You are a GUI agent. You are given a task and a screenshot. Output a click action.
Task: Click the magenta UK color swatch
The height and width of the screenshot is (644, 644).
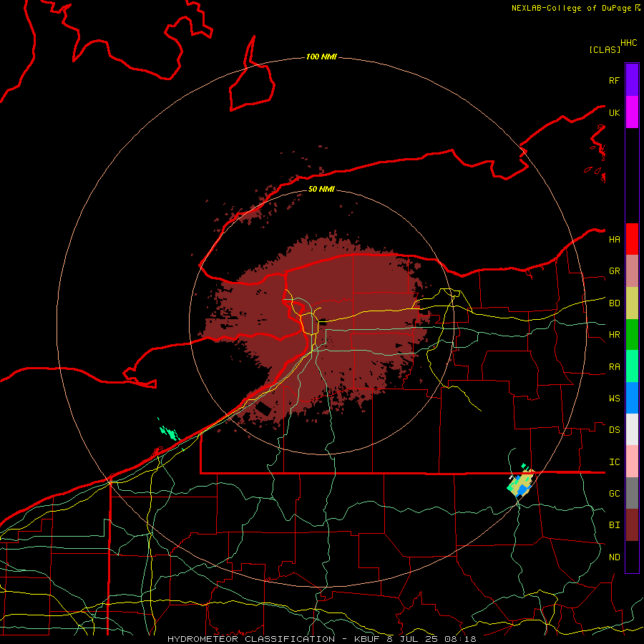pos(632,112)
